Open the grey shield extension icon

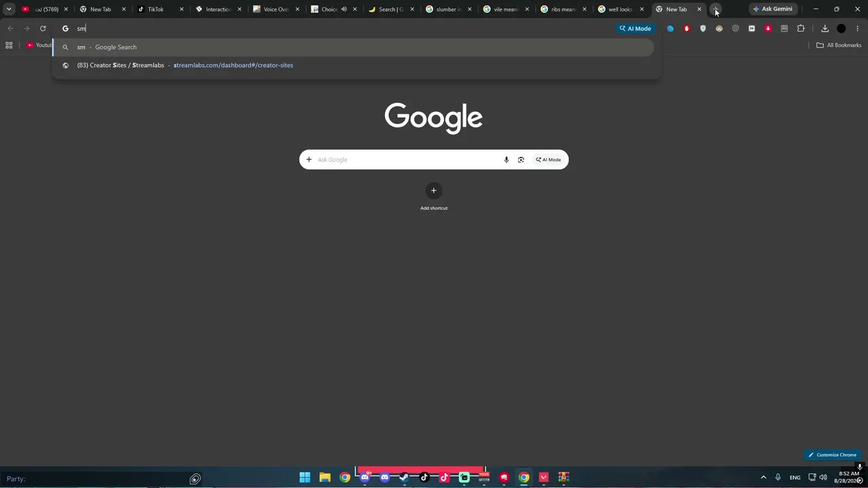[x=703, y=28]
